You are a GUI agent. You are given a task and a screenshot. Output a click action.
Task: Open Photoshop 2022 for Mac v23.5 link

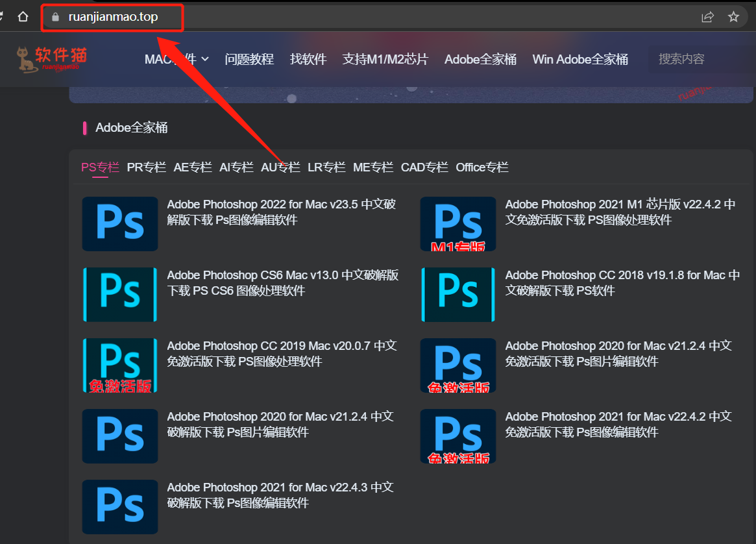coord(282,212)
